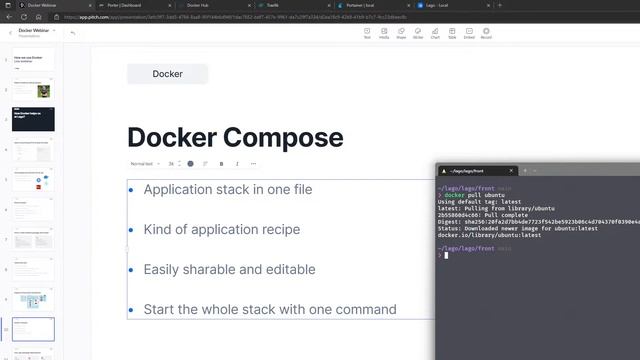Image resolution: width=640 pixels, height=360 pixels.
Task: Open the Text tool in Pitch toolbar
Action: click(x=367, y=33)
